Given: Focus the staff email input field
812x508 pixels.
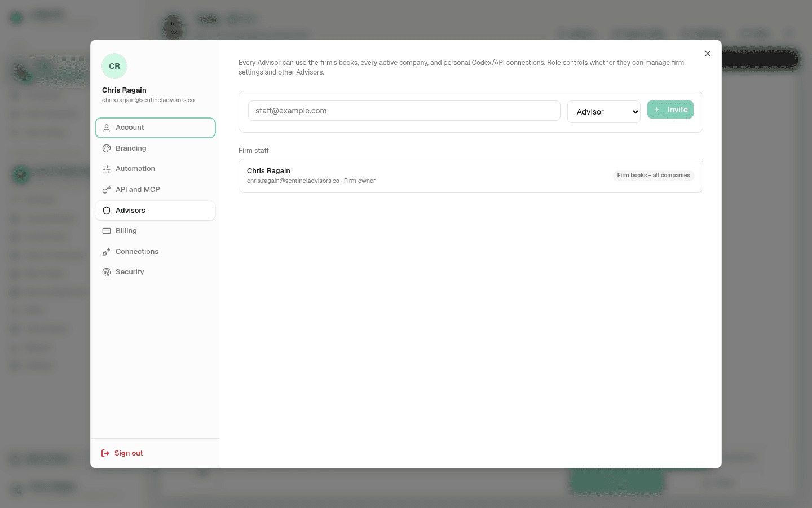Looking at the screenshot, I should [x=404, y=111].
